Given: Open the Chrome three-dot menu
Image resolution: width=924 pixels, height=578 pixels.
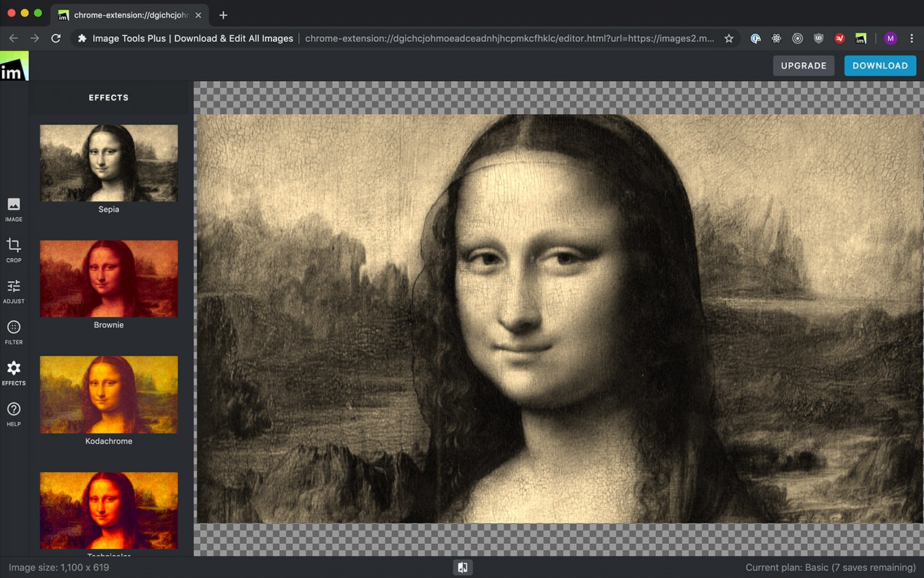Looking at the screenshot, I should pyautogui.click(x=910, y=38).
